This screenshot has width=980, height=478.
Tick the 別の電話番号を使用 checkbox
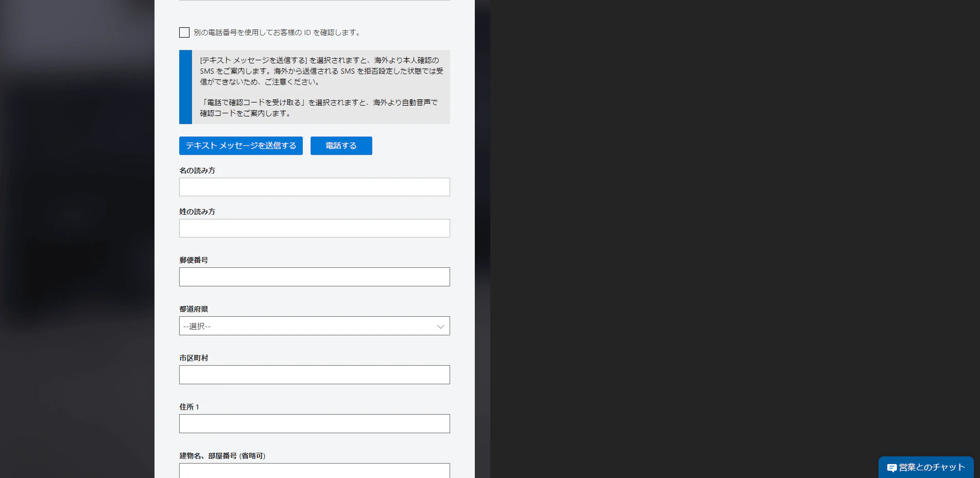[x=184, y=32]
